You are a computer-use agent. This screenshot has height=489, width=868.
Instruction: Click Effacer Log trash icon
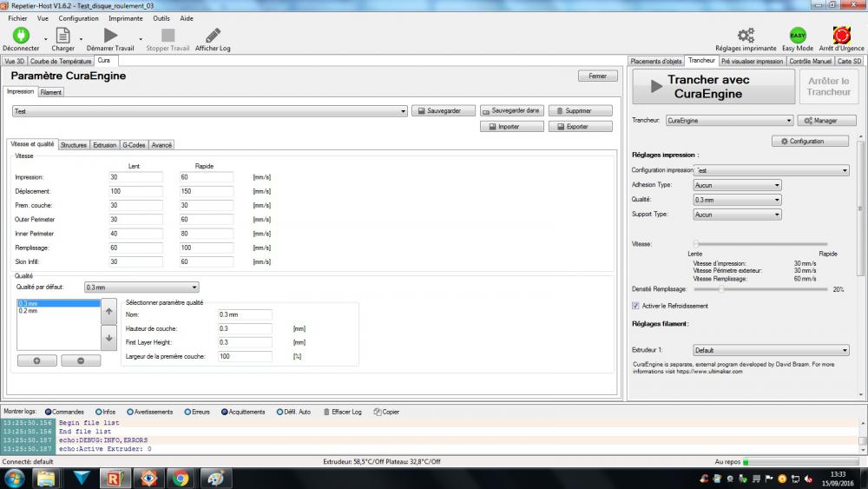point(326,412)
